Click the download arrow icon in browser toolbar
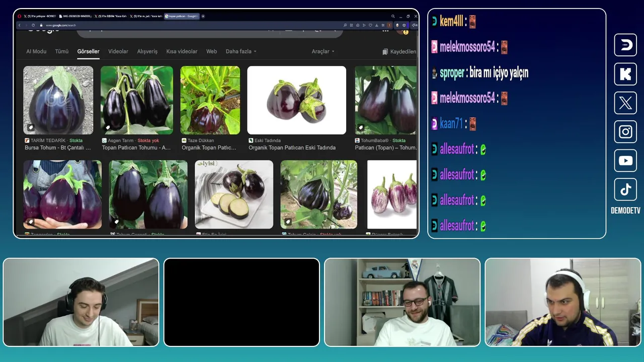The height and width of the screenshot is (362, 644). (x=377, y=25)
